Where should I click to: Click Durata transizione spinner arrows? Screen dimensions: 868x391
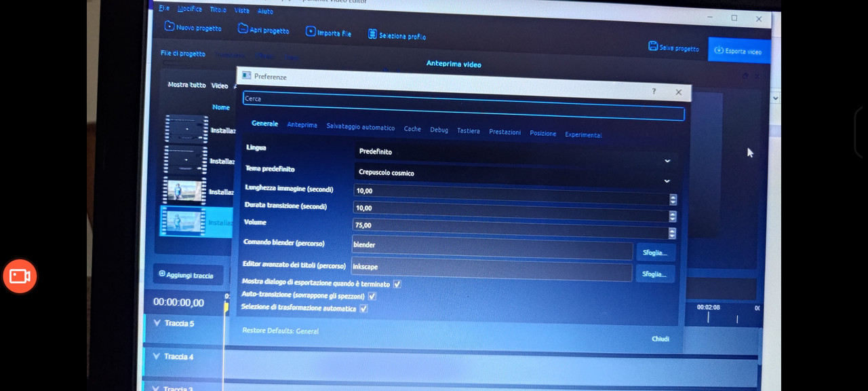point(672,217)
